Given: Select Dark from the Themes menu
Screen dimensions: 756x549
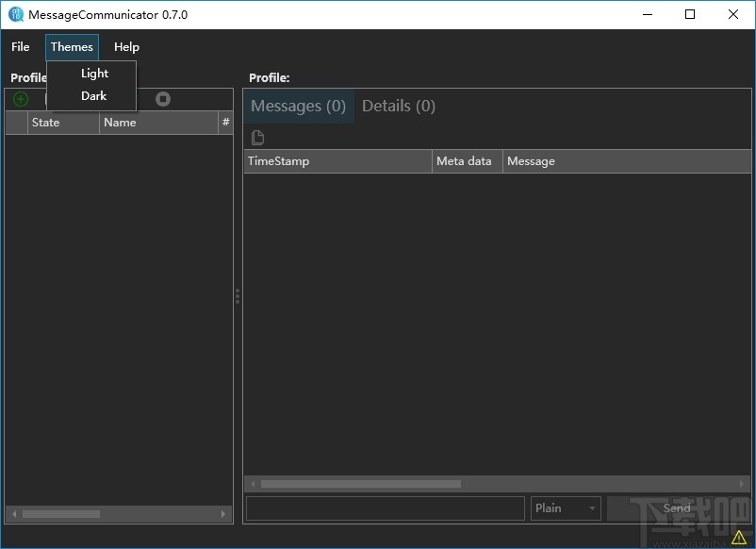Looking at the screenshot, I should (x=92, y=95).
